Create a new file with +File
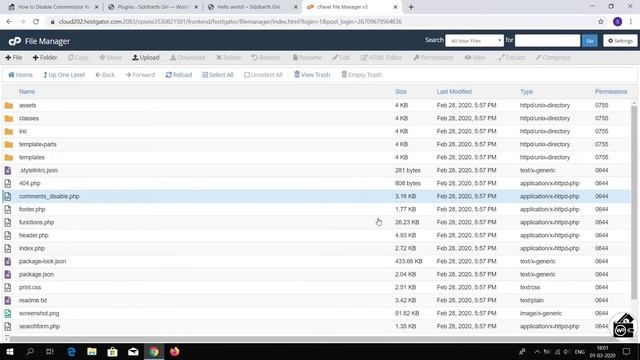 [x=13, y=58]
